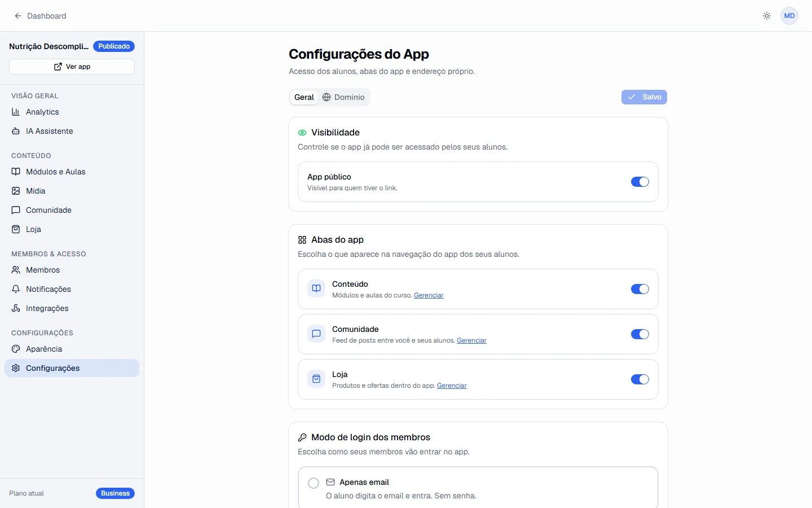Select the Apenas email radio option
The width and height of the screenshot is (812, 508).
(314, 483)
